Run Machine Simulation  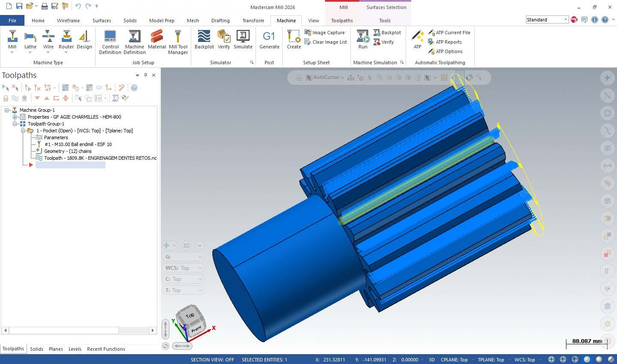tap(363, 40)
